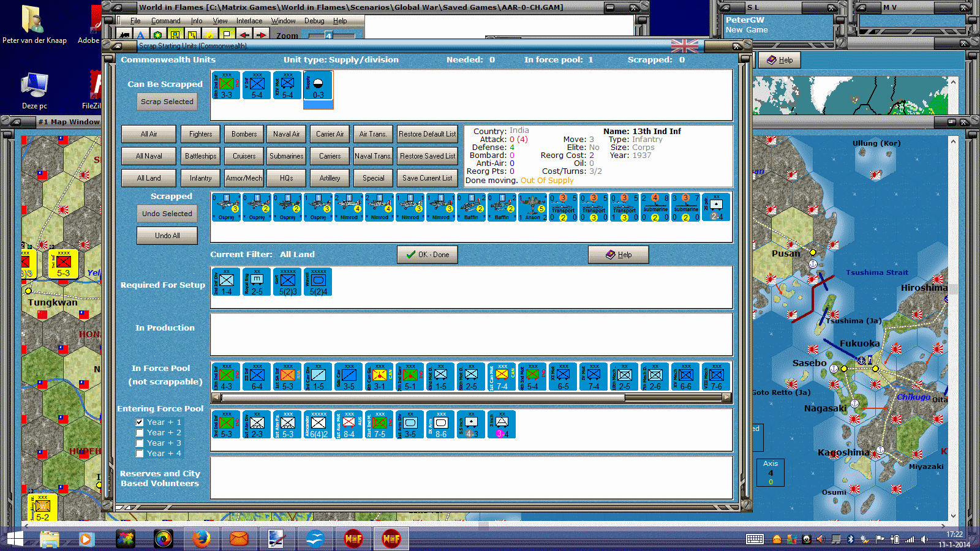Show only HQs units
Screen dimensions: 980x551
pyautogui.click(x=287, y=178)
